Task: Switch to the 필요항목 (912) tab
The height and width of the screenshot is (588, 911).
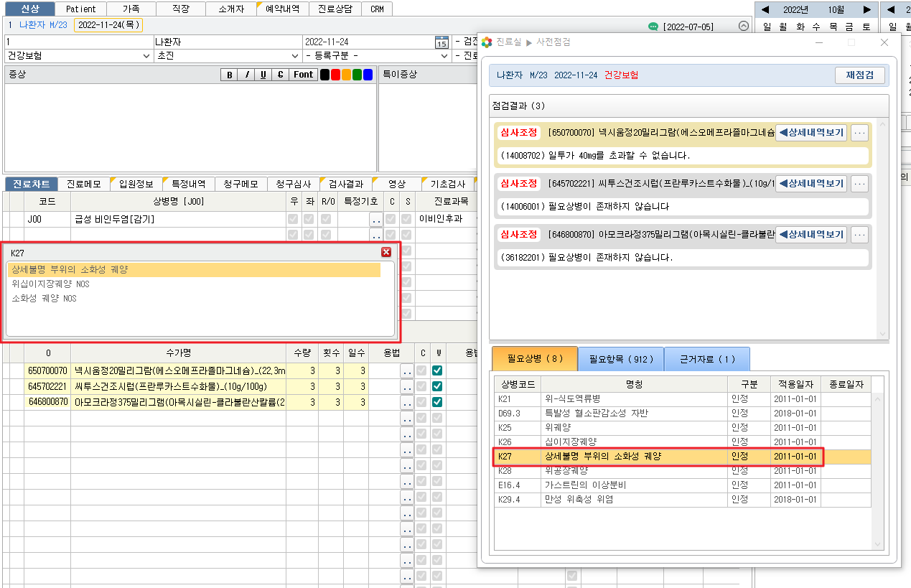Action: pyautogui.click(x=620, y=358)
